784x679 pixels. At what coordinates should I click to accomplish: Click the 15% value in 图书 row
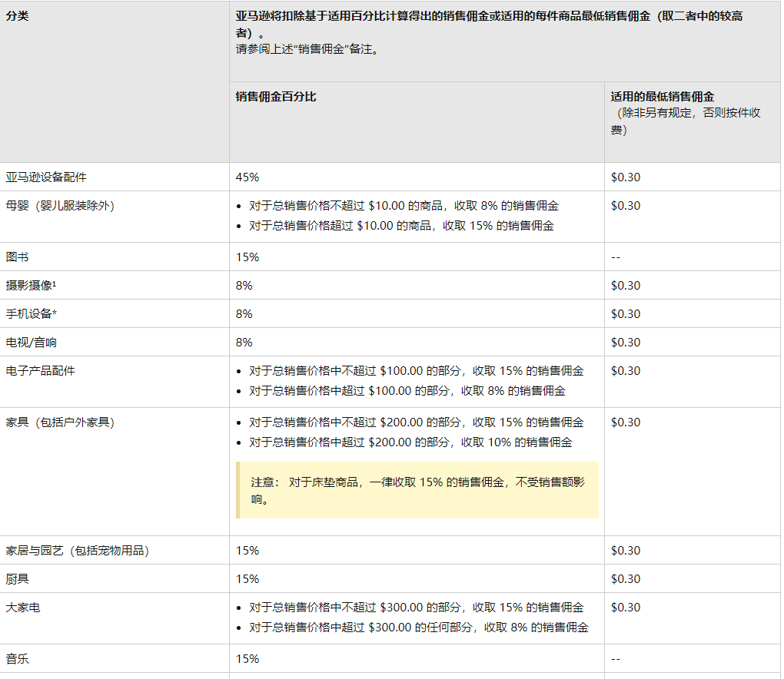click(x=247, y=257)
